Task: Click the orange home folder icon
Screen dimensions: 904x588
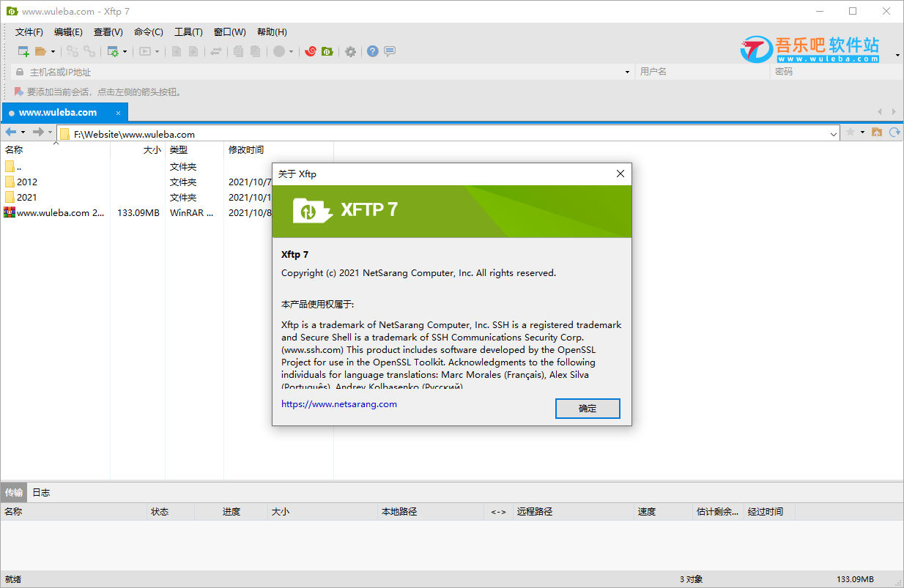Action: 877,133
